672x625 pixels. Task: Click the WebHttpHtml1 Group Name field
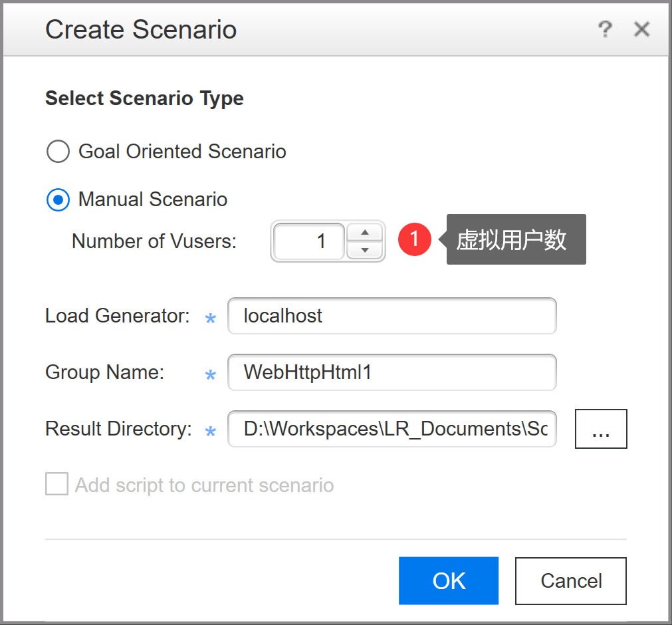coord(392,372)
